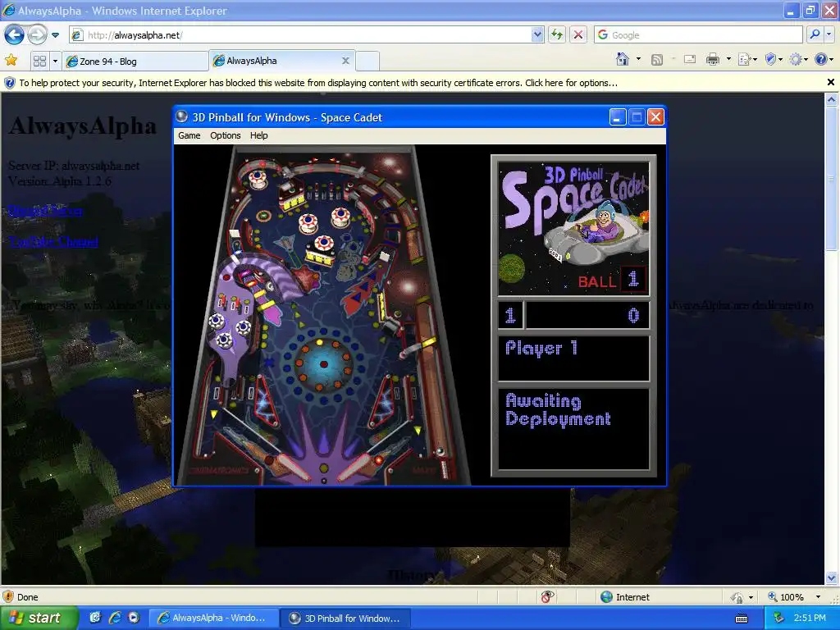Open the Quick Tabs grid view
The height and width of the screenshot is (630, 840).
(39, 61)
